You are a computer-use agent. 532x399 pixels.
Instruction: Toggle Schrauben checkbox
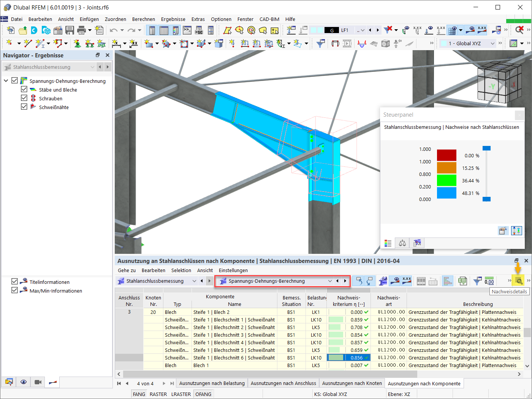[x=24, y=98]
